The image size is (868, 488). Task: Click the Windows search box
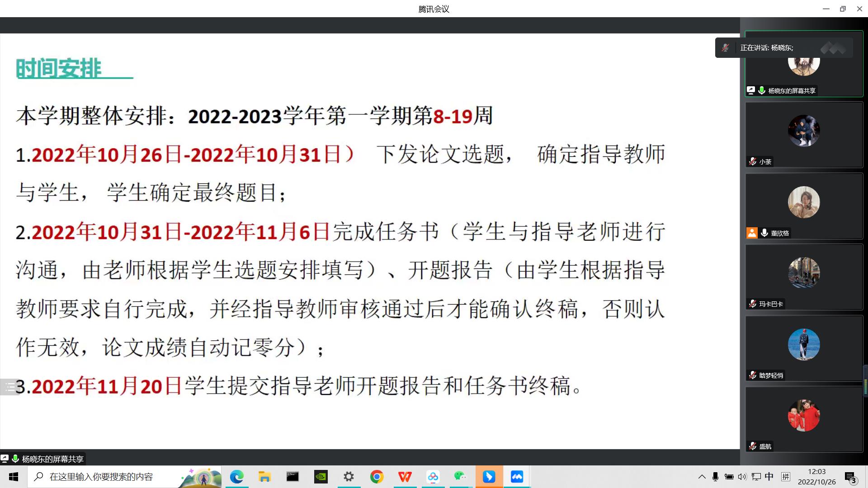tap(101, 477)
